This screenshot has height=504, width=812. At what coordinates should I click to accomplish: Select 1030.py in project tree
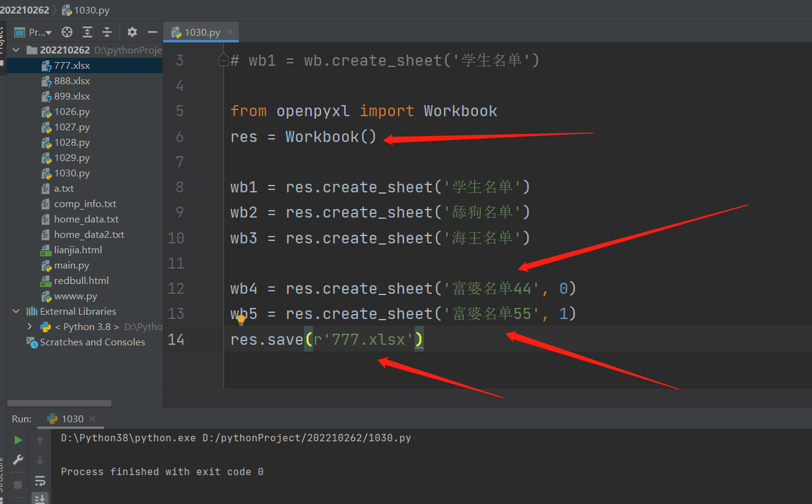[x=85, y=173]
